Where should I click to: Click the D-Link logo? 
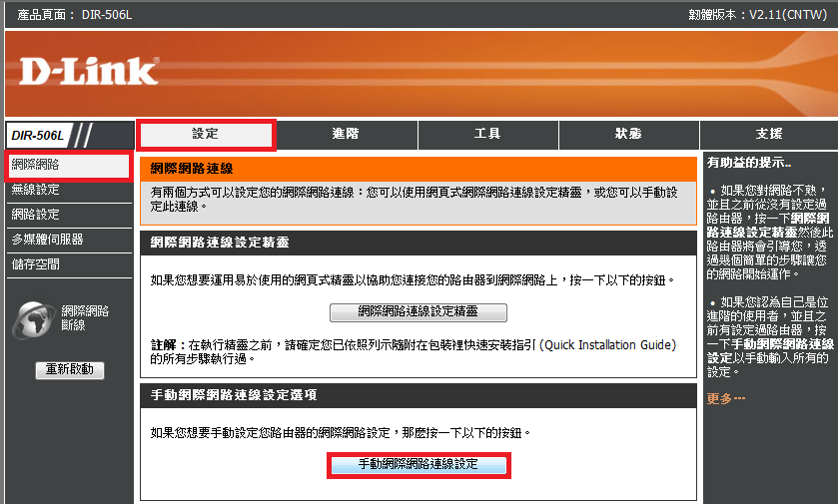pos(89,71)
